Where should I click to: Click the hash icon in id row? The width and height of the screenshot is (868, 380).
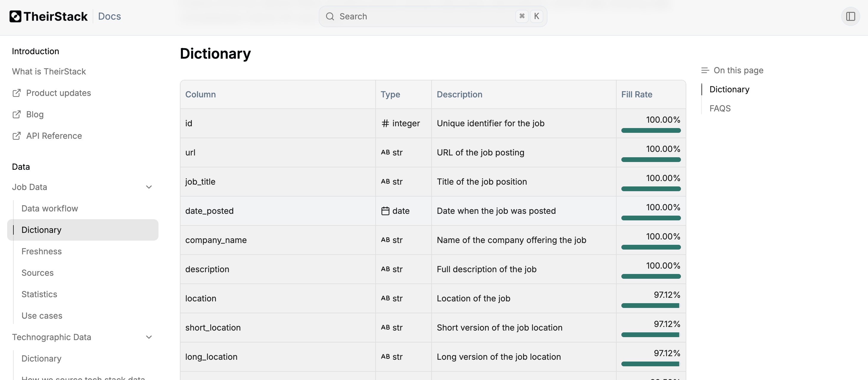coord(385,123)
